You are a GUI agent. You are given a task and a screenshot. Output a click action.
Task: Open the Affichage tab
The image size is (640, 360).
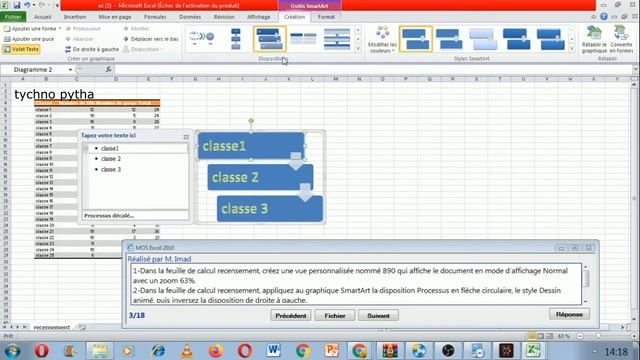coord(259,17)
